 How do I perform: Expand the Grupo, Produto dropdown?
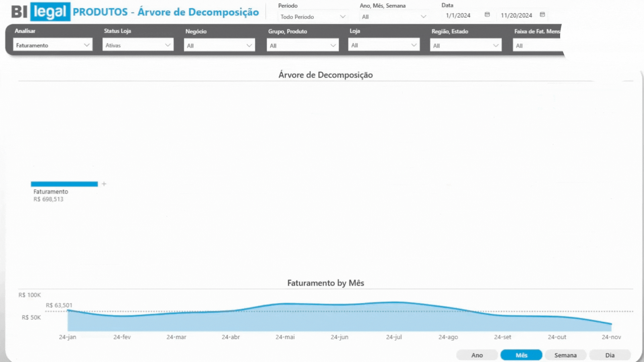coord(302,46)
